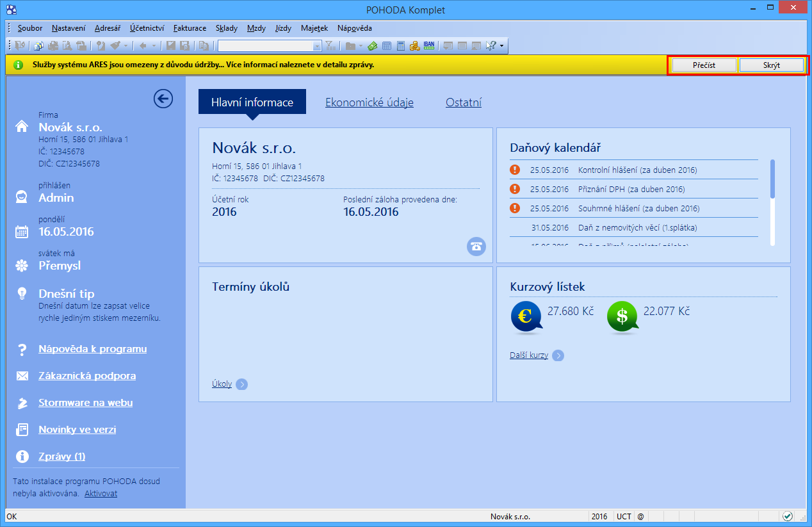The height and width of the screenshot is (527, 812).
Task: Click the envelope icon for Zákaznická podpora
Action: point(22,376)
